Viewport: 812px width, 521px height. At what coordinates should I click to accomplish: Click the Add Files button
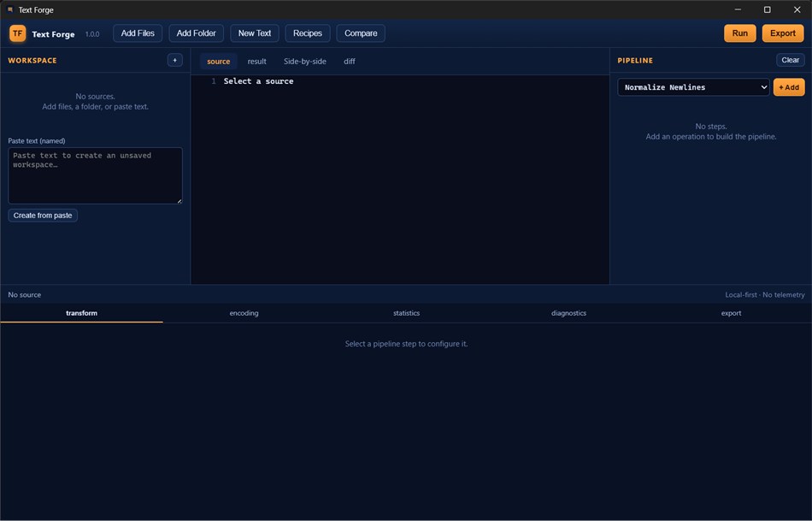[138, 33]
